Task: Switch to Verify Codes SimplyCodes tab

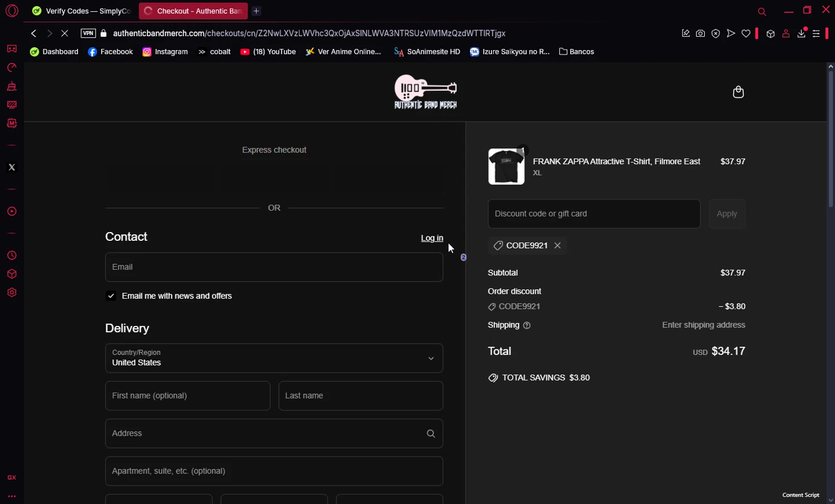Action: pos(81,11)
